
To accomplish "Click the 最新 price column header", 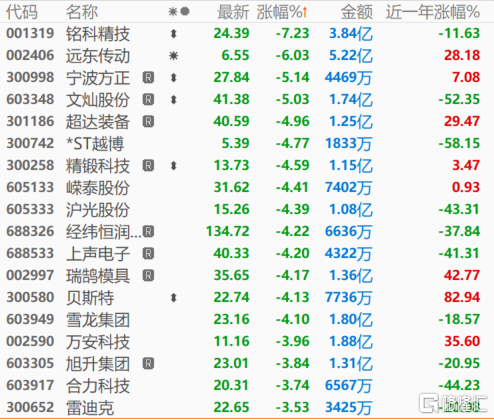I will (x=233, y=12).
